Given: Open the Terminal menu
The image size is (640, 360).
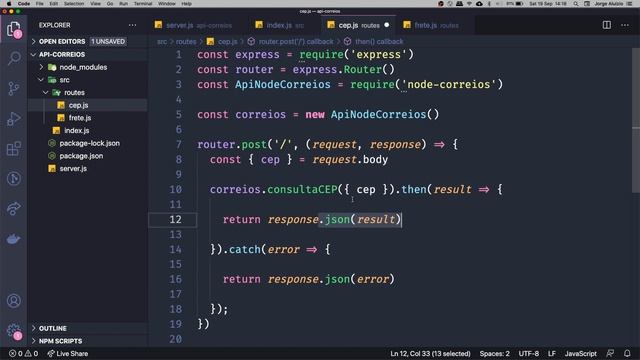Looking at the screenshot, I should pos(143,4).
